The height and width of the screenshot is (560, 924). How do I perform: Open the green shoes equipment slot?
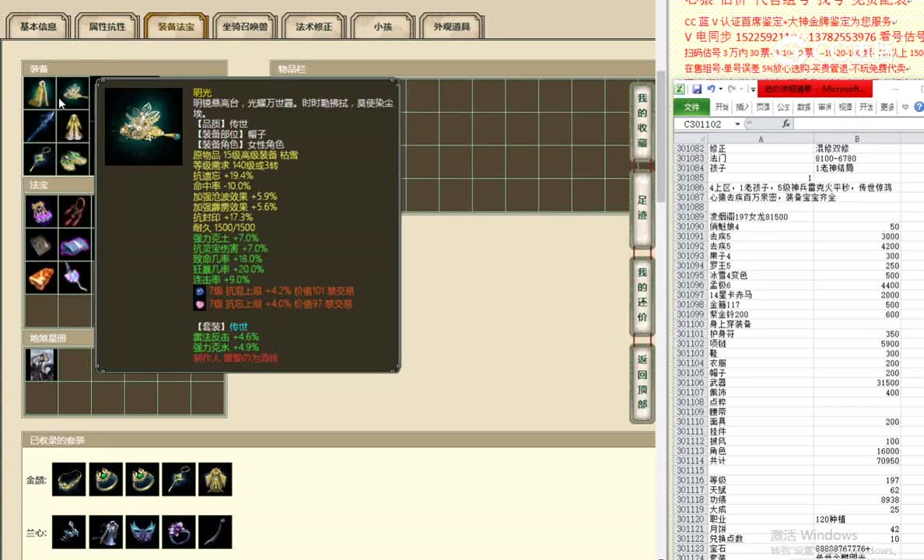tap(74, 158)
